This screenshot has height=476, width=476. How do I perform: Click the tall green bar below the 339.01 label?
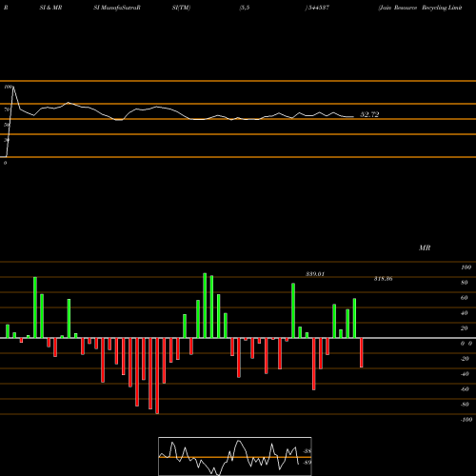click(x=293, y=310)
